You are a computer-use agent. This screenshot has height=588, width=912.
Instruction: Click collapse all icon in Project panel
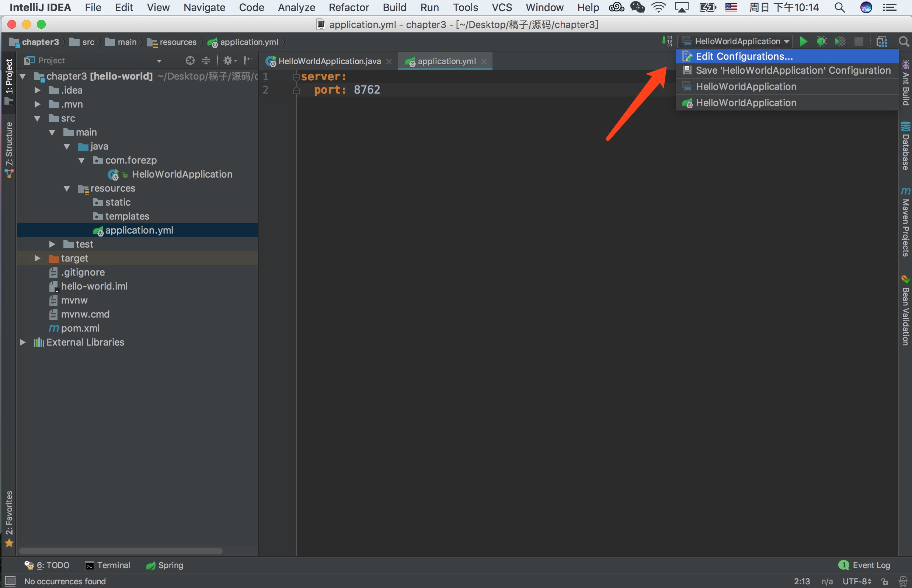tap(206, 60)
